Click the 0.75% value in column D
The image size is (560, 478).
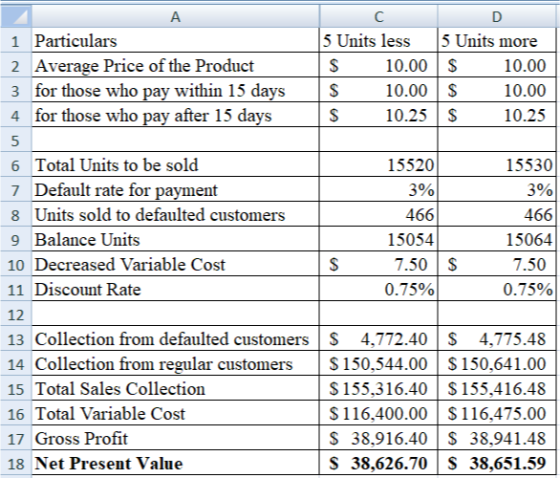coord(497,289)
